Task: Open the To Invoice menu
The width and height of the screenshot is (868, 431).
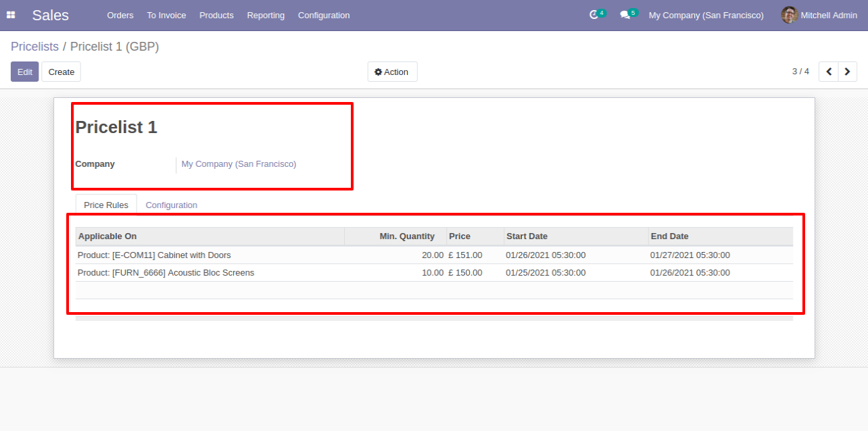Action: click(166, 15)
